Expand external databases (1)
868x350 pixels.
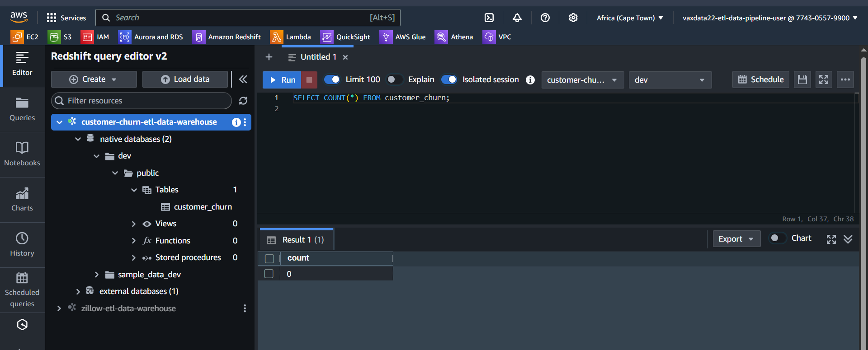pos(78,292)
